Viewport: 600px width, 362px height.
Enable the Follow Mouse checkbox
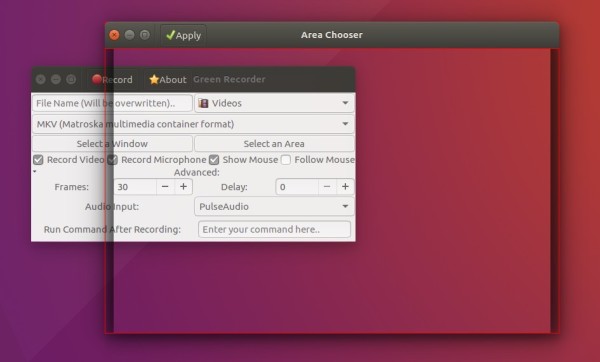tap(286, 160)
